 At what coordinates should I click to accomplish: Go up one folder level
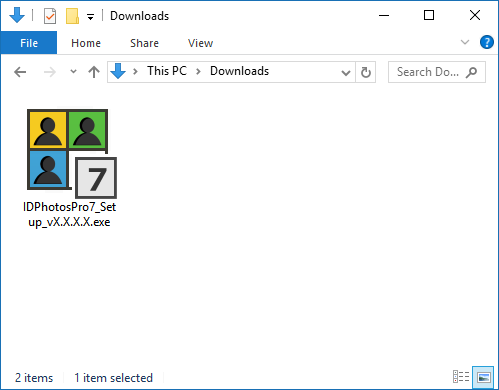94,72
